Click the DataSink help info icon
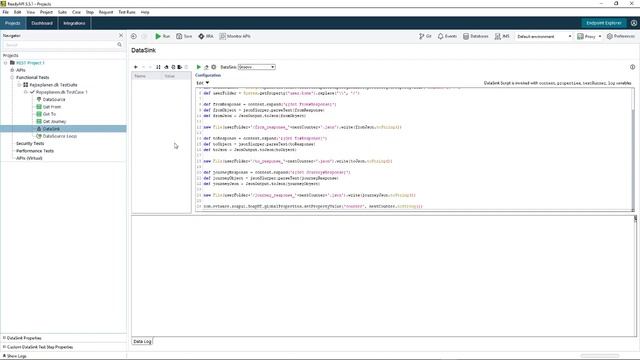 point(632,67)
